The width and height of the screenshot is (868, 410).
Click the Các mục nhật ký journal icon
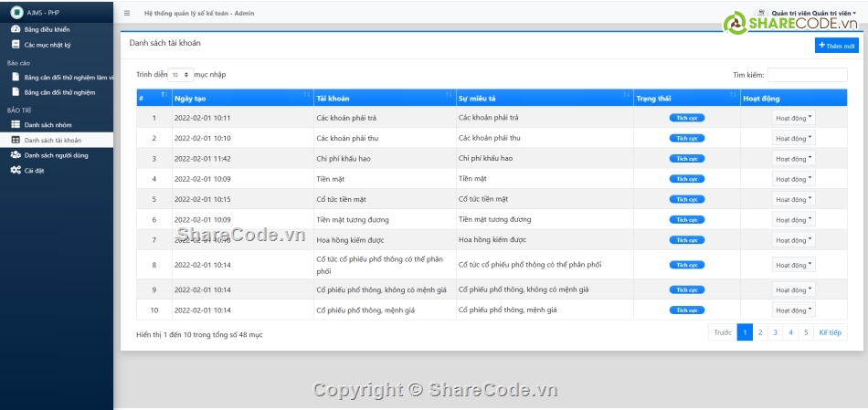(x=16, y=44)
